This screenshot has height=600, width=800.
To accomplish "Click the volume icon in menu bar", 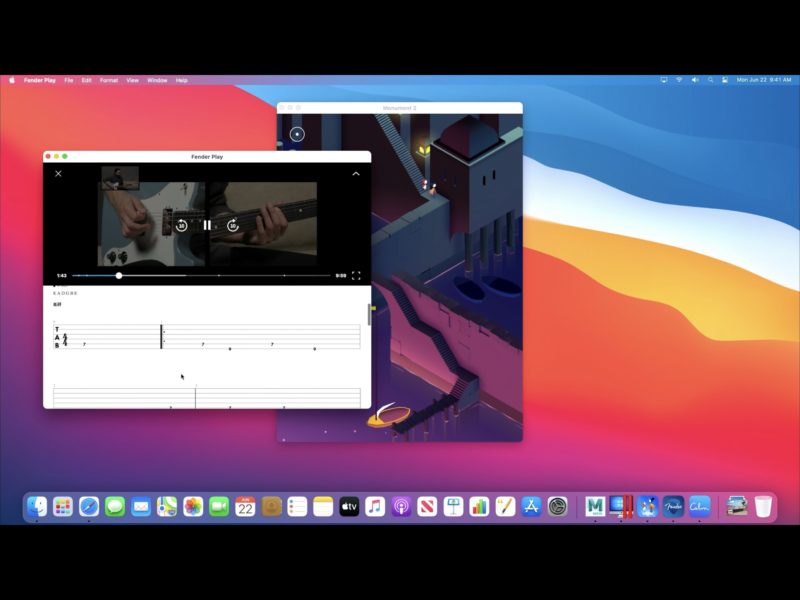I will 695,80.
